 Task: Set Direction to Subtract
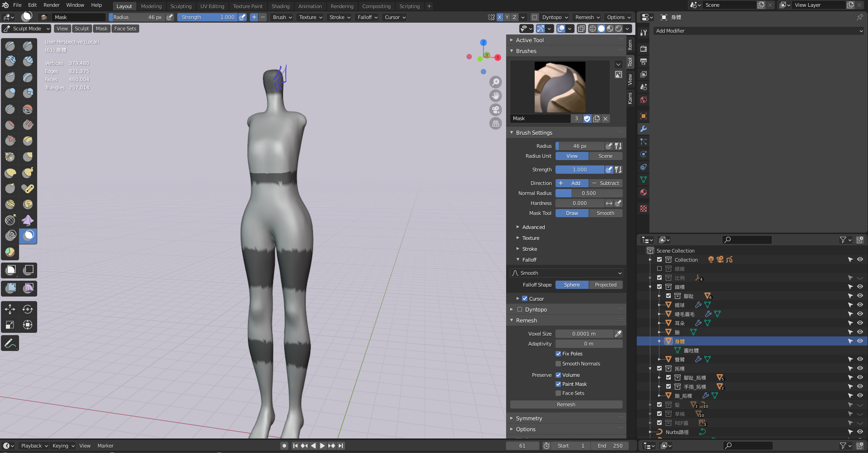click(605, 183)
